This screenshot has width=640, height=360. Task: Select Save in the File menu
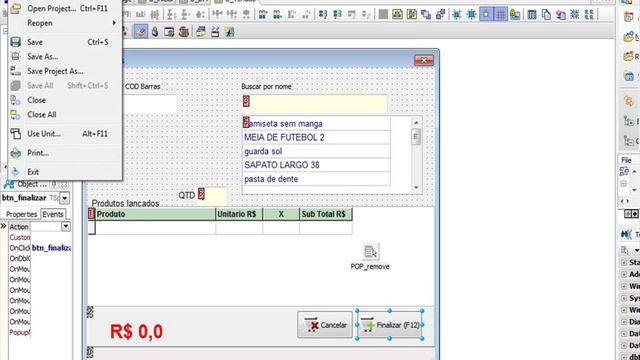[x=65, y=42]
